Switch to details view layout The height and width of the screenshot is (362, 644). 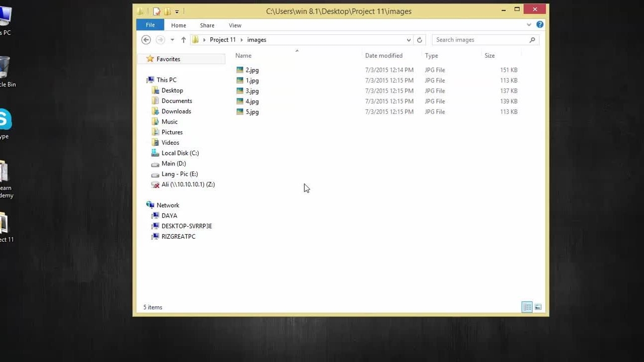coord(527,307)
